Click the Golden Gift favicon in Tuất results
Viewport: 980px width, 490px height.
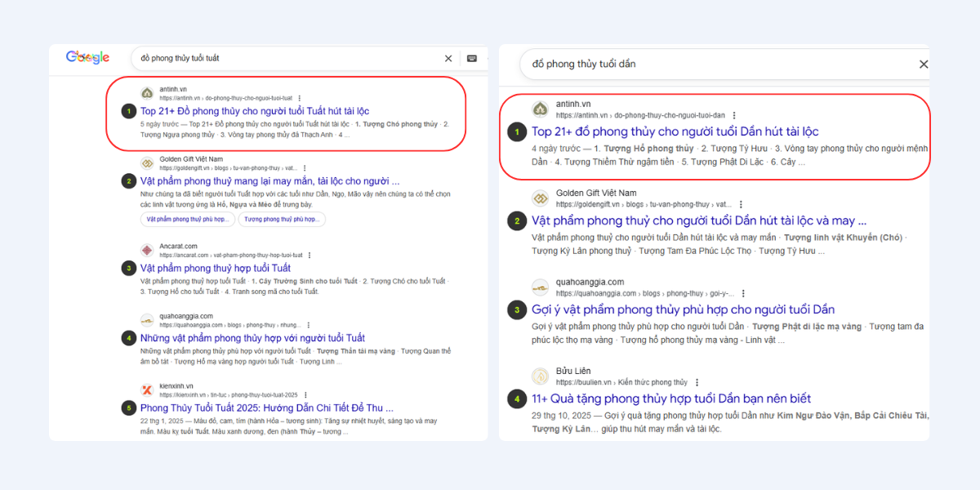point(147,163)
